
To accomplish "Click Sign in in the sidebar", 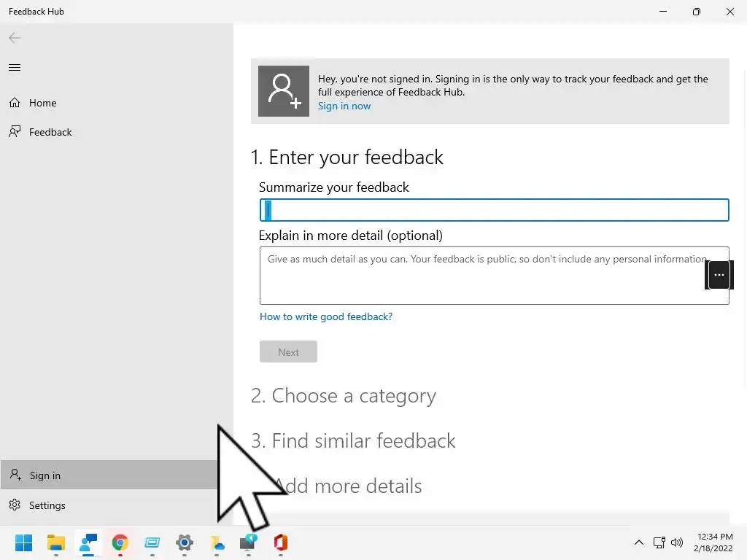I will (109, 475).
